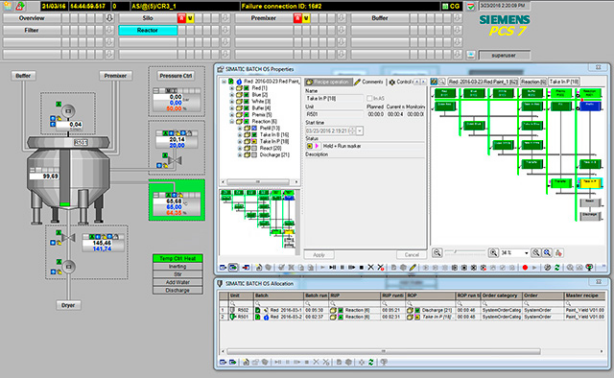Click the refresh icon in Allocation toolbar
614x378 pixels.
click(x=371, y=362)
